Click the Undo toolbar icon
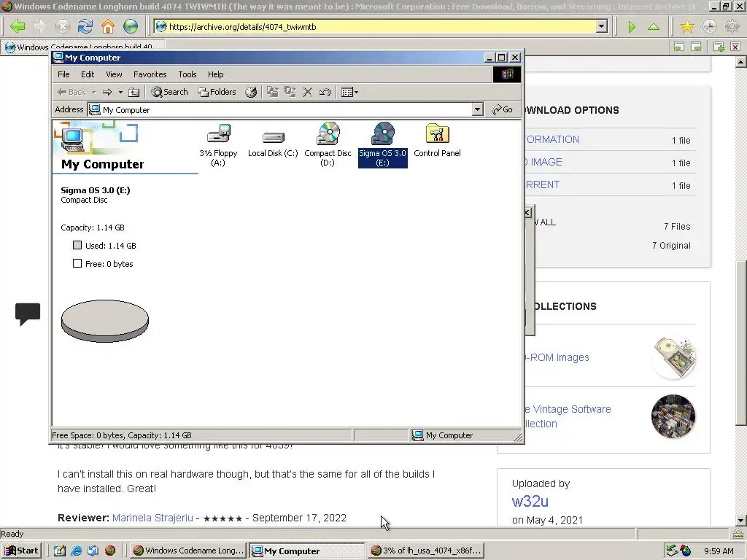747x560 pixels. [325, 92]
